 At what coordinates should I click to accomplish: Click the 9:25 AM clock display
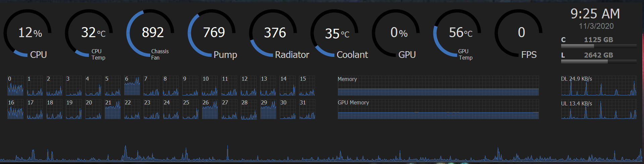(595, 14)
